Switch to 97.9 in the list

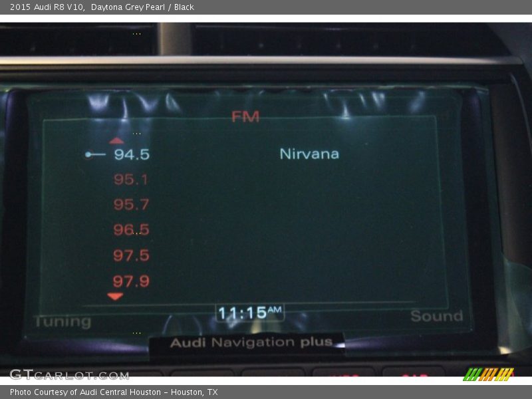coord(131,281)
